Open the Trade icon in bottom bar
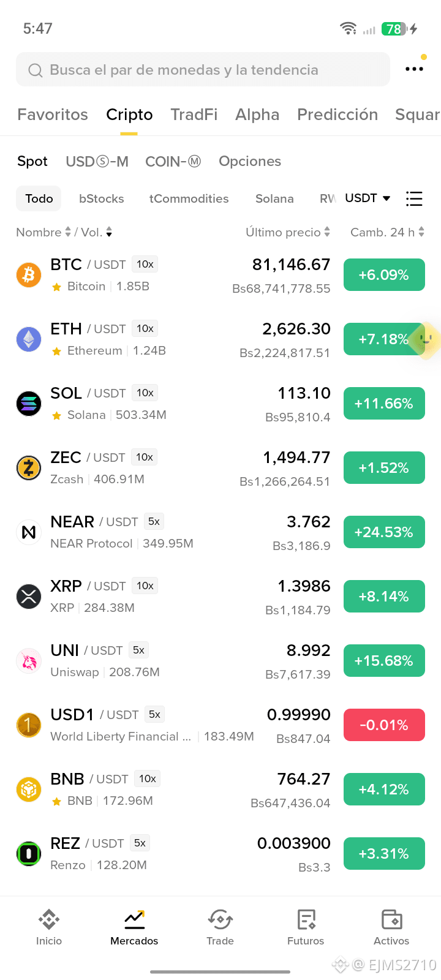 pyautogui.click(x=221, y=919)
